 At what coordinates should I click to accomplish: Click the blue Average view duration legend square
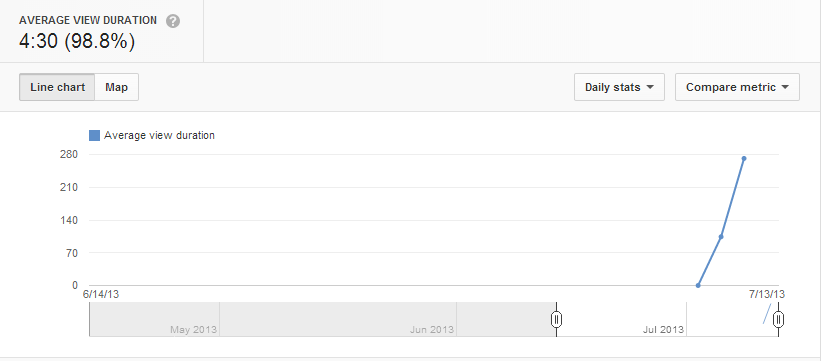pyautogui.click(x=94, y=135)
